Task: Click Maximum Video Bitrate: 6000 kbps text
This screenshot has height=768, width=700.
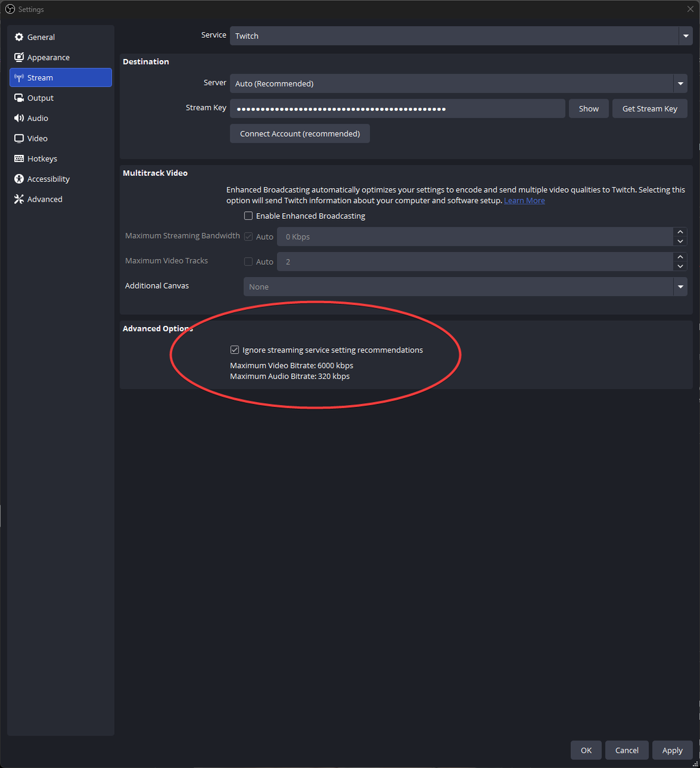Action: click(292, 365)
